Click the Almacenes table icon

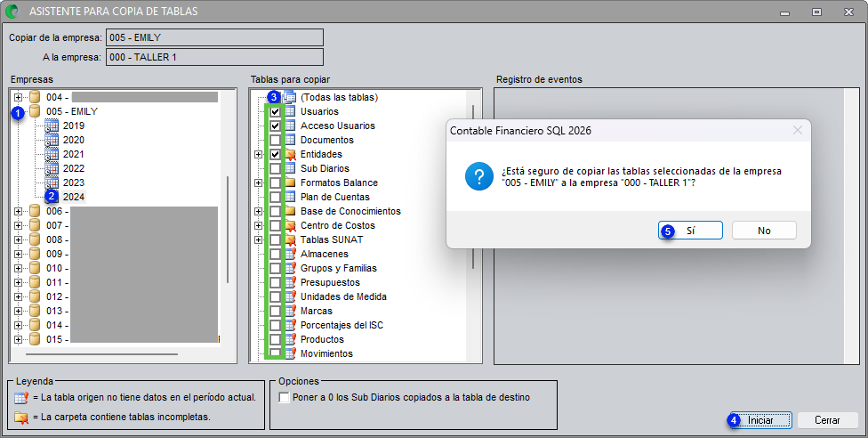290,254
